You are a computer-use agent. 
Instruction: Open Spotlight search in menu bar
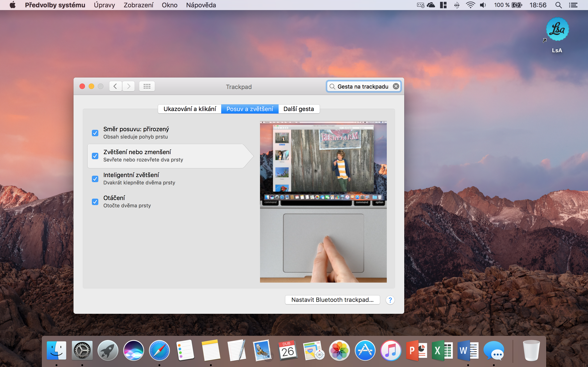tap(558, 5)
